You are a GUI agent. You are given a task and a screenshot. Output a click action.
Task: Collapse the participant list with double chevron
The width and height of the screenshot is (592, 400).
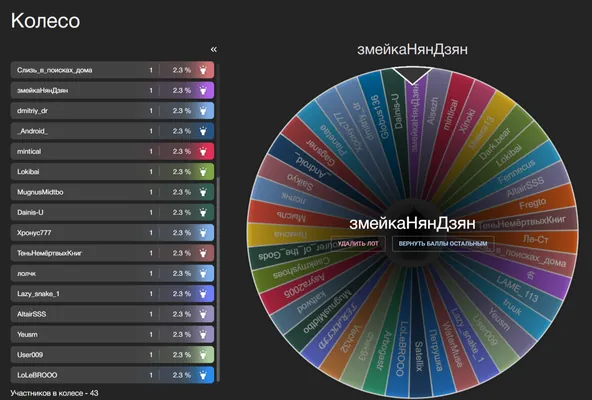click(214, 49)
